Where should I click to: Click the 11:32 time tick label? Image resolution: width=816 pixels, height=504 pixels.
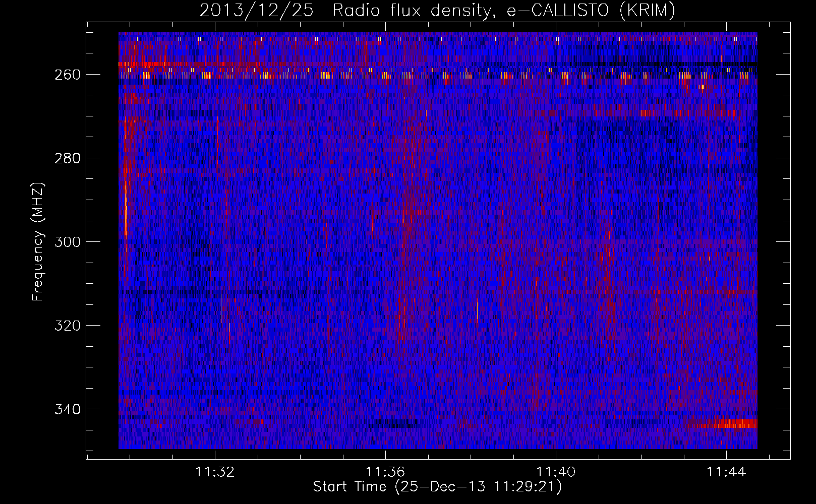tap(215, 472)
